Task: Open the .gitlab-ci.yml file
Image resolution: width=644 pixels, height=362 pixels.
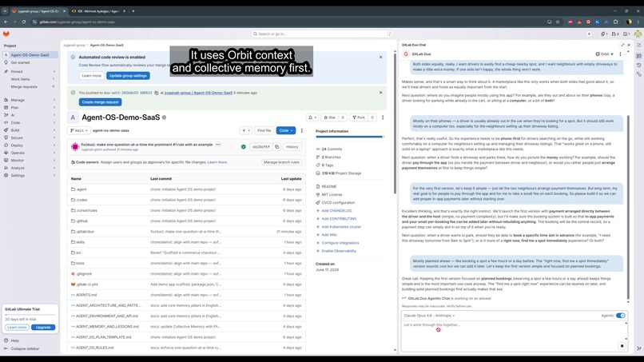Action: 87,284
